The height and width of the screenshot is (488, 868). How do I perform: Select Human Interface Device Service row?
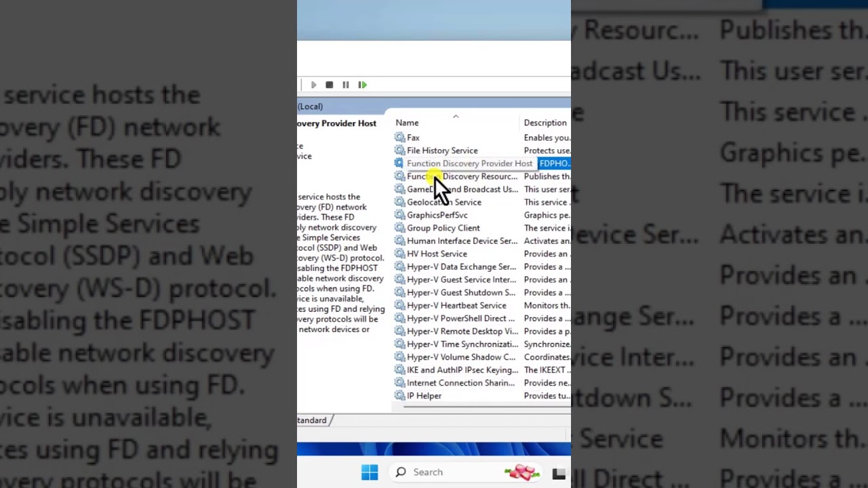click(x=462, y=241)
